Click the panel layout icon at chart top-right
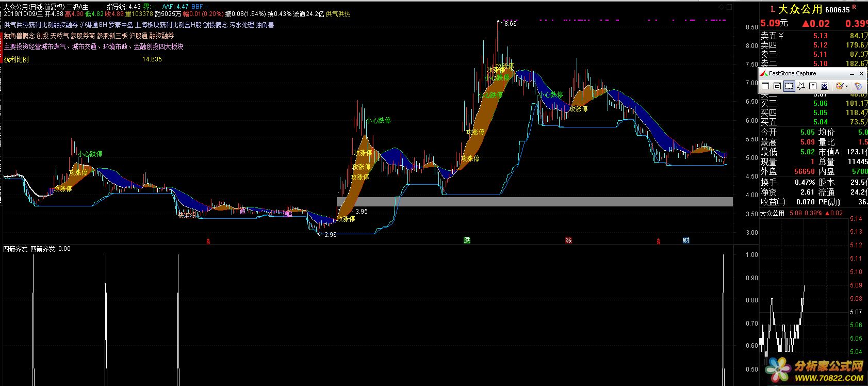Screen dimensions: 868x386 [x=729, y=7]
